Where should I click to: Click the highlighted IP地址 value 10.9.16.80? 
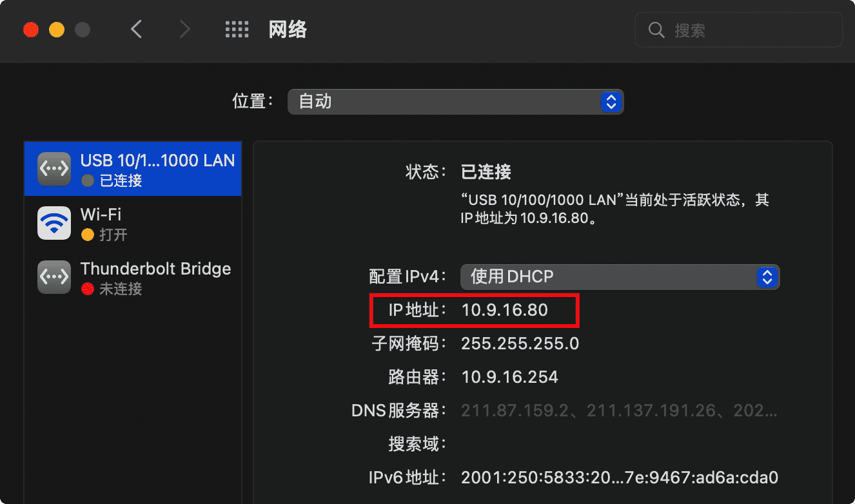505,309
